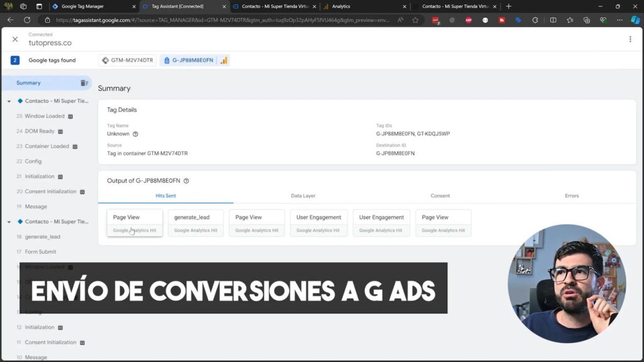The height and width of the screenshot is (362, 644).
Task: Switch to the Data Layer tab
Action: pos(303,196)
